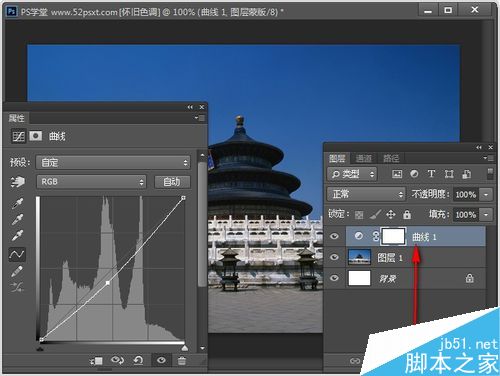
Task: Pick the white point eyedropper
Action: click(x=17, y=235)
